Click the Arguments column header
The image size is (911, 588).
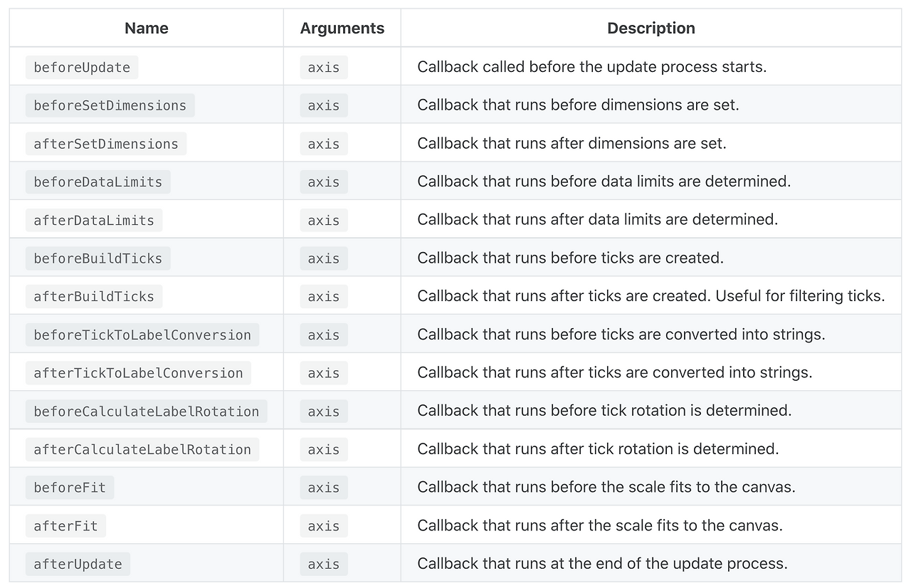[342, 28]
